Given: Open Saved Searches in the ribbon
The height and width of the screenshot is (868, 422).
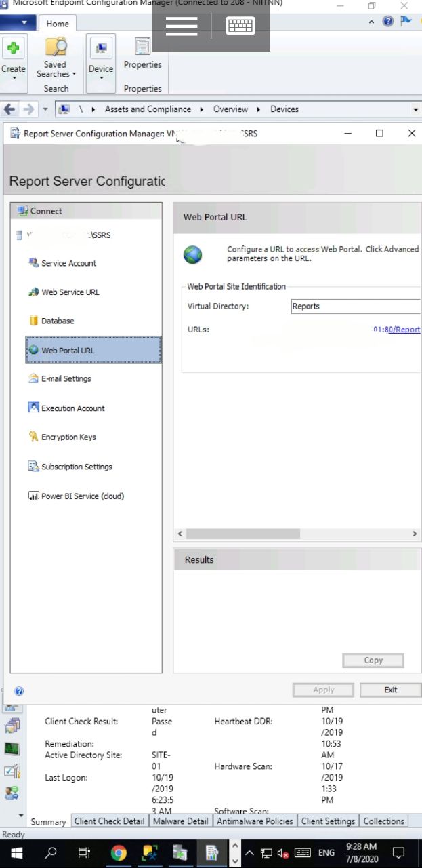Looking at the screenshot, I should click(x=56, y=59).
